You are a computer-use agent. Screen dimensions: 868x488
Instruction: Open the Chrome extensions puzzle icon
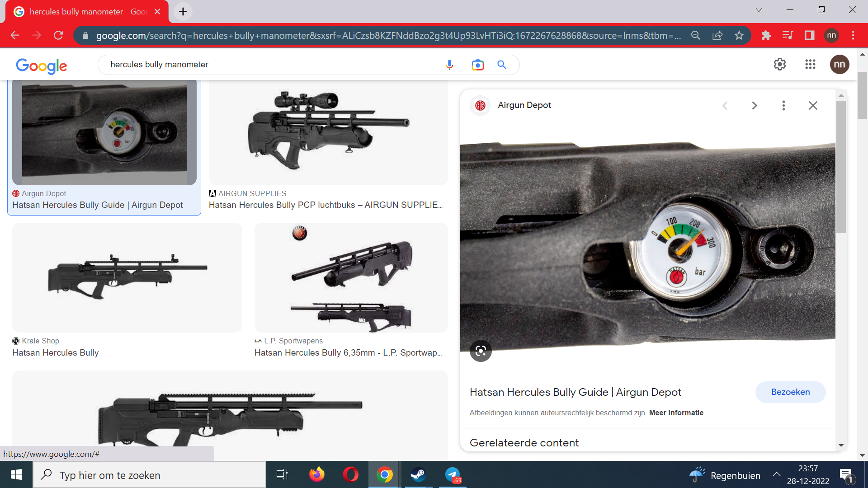766,35
